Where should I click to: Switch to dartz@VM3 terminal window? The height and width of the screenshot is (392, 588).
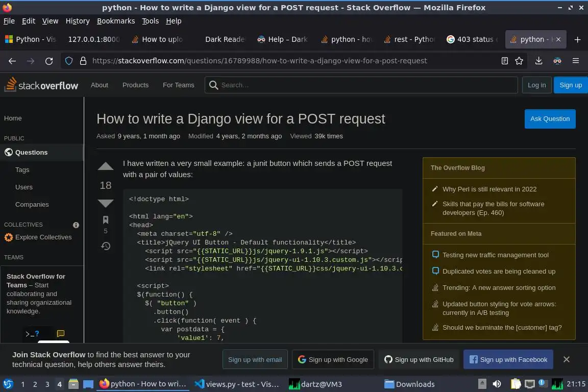[x=316, y=384]
